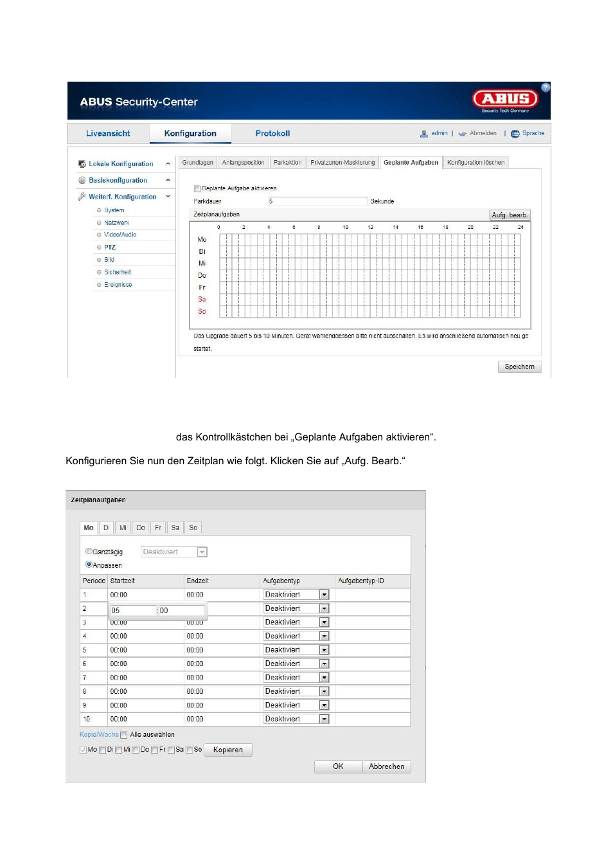
Task: Open the Anfangsposition tab
Action: pyautogui.click(x=243, y=163)
